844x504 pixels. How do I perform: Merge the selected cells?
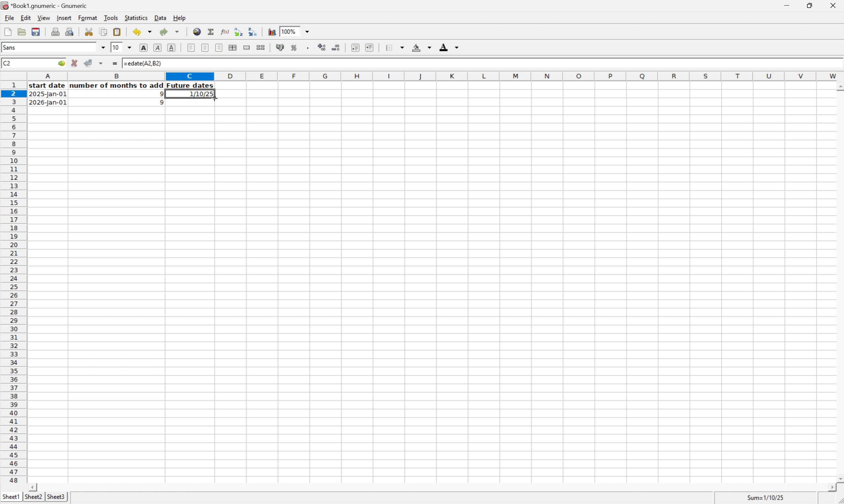pos(247,47)
